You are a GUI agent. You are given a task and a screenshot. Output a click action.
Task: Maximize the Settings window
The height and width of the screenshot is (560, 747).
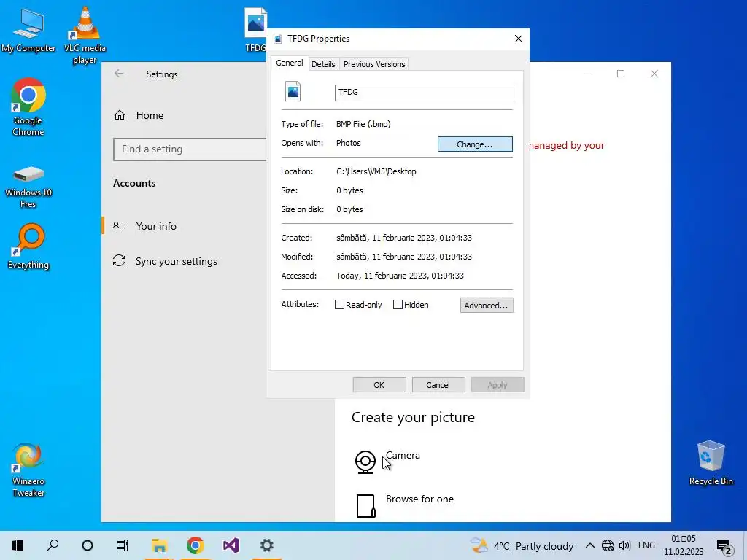620,74
